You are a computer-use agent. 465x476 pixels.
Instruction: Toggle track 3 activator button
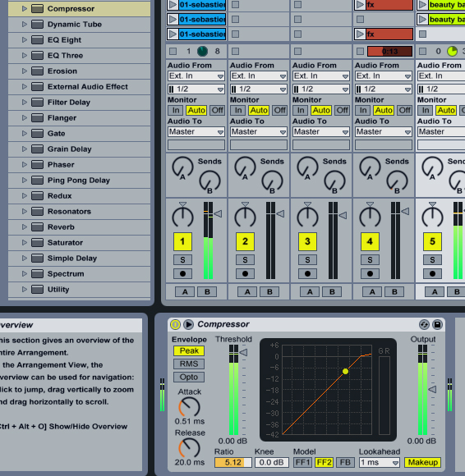click(307, 241)
